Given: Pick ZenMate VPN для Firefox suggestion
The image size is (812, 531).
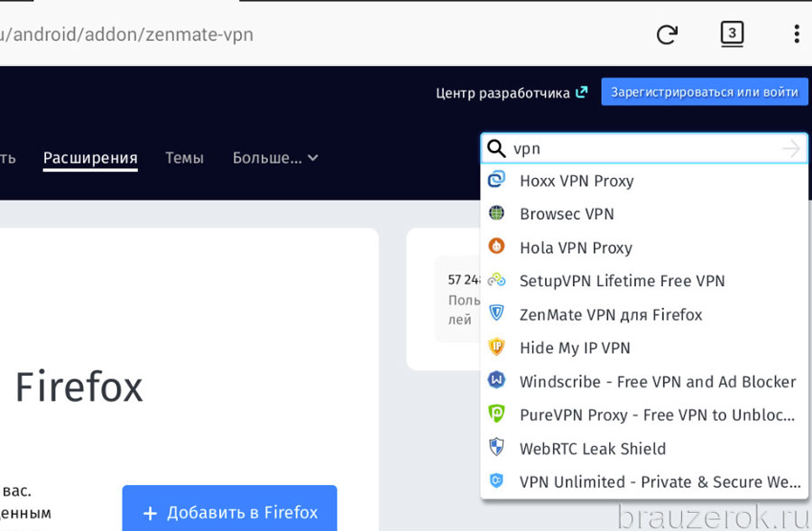Looking at the screenshot, I should point(644,314).
